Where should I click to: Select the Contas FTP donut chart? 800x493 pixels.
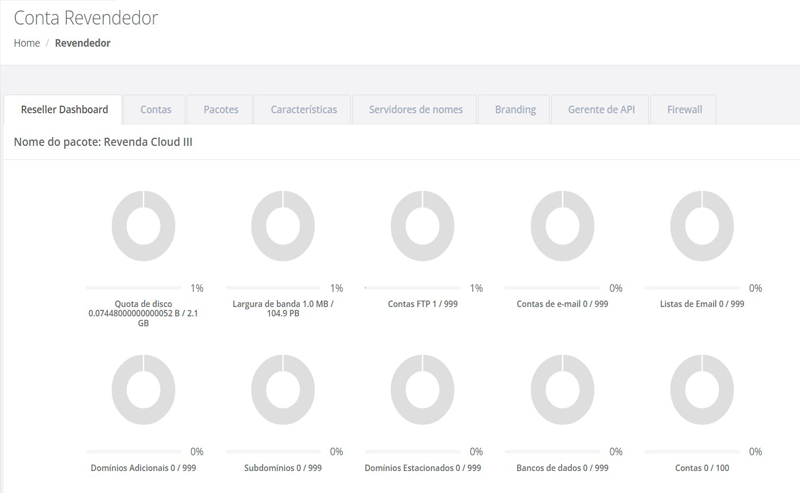423,226
